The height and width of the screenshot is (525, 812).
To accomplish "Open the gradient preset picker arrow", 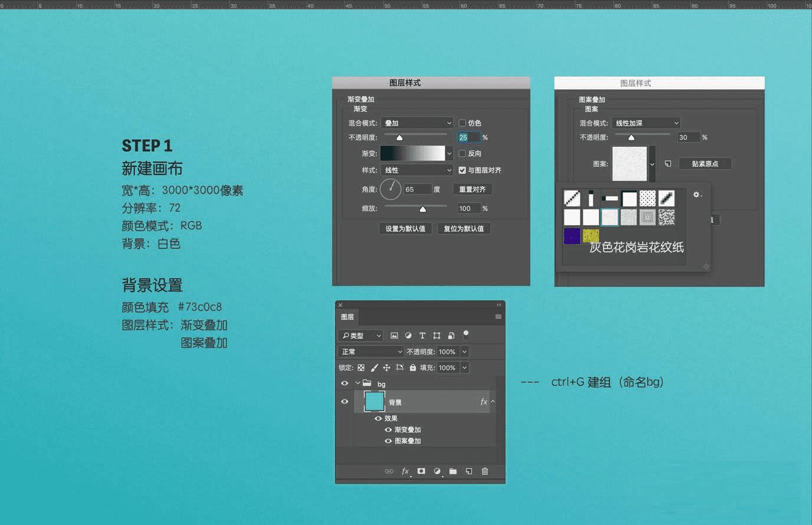I will click(449, 153).
